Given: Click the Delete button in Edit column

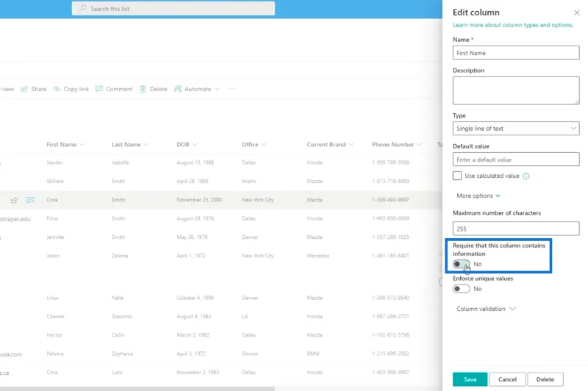Looking at the screenshot, I should [545, 379].
